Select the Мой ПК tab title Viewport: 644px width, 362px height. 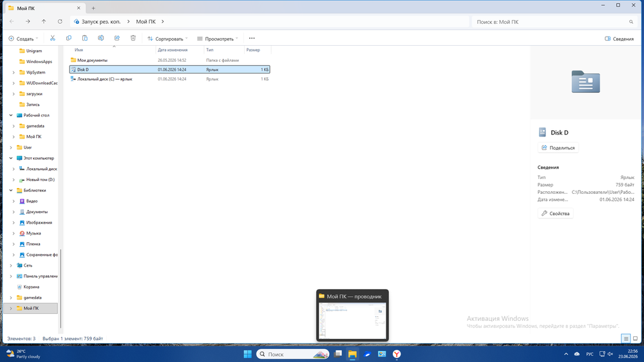tap(26, 8)
